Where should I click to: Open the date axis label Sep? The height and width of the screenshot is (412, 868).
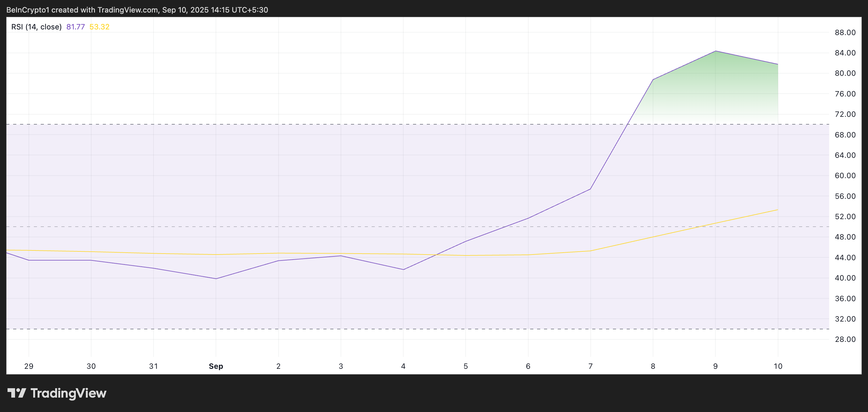(216, 366)
